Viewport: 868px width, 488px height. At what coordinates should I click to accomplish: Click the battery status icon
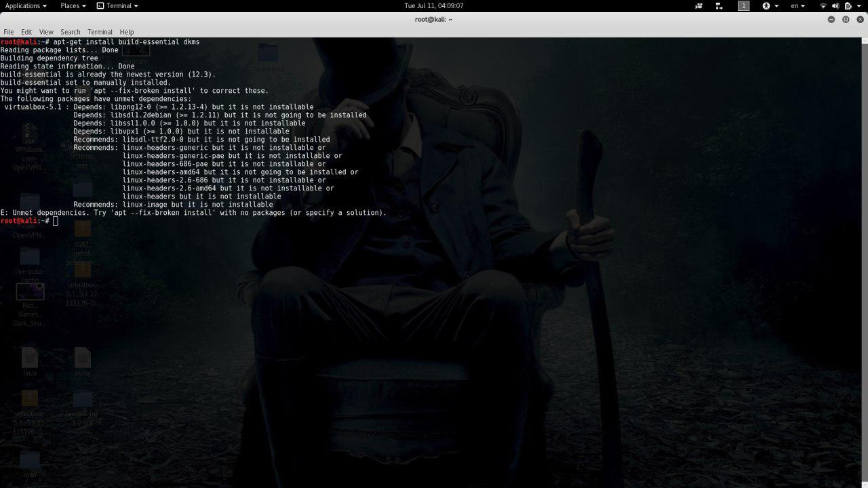[x=847, y=6]
